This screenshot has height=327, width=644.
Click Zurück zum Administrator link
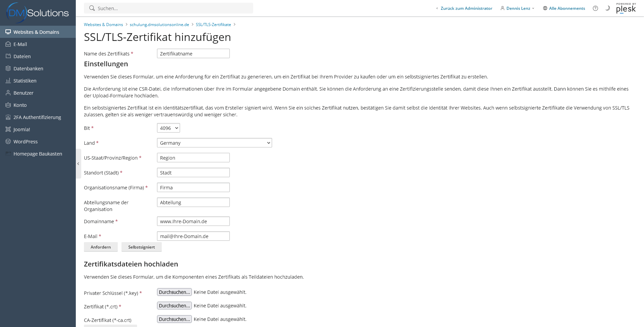click(x=466, y=8)
